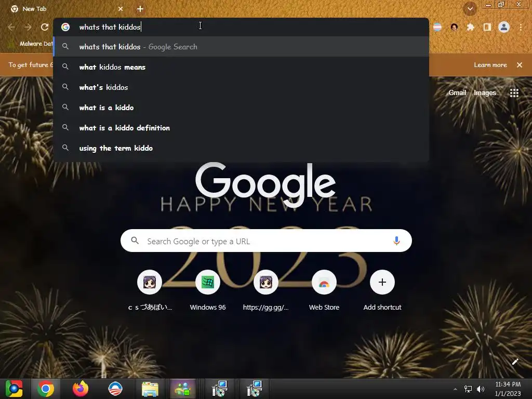Open the Google apps grid

tap(514, 93)
